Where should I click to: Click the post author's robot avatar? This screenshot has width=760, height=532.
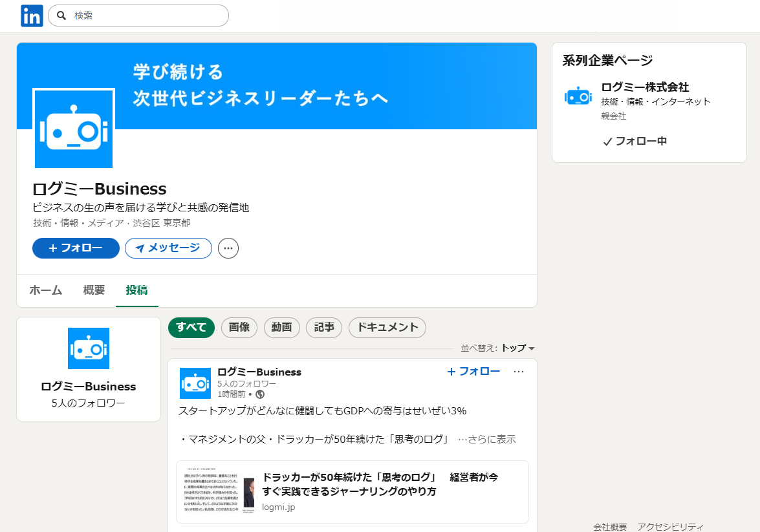(195, 383)
